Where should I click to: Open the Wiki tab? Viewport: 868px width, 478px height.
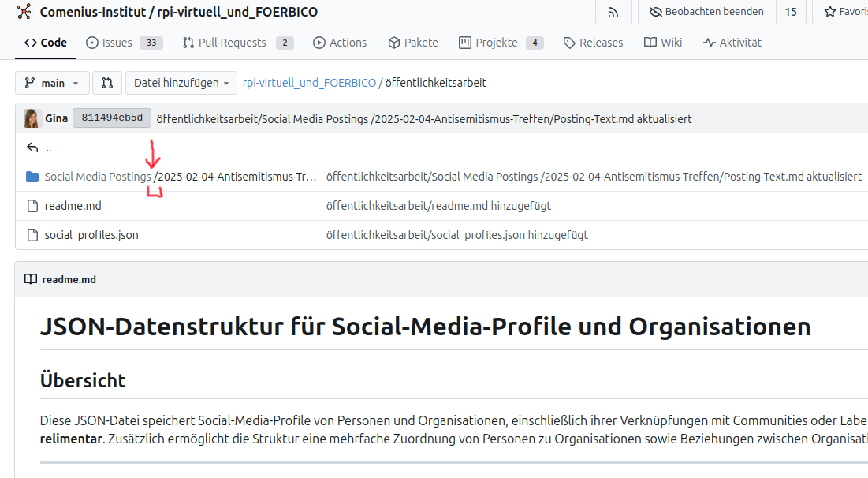(x=663, y=43)
